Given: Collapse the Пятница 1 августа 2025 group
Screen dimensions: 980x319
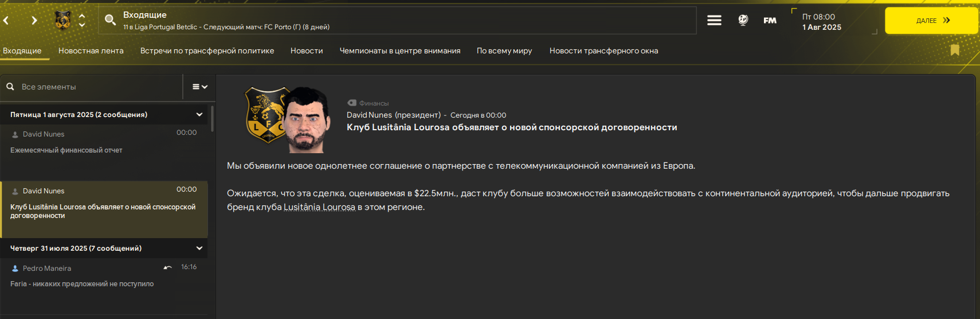Looking at the screenshot, I should tap(199, 115).
